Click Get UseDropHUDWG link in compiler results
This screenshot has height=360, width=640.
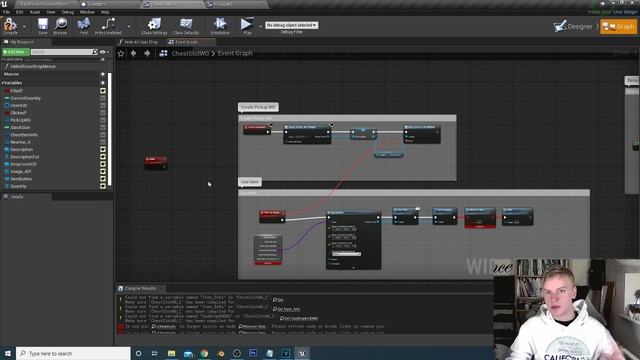(300, 318)
